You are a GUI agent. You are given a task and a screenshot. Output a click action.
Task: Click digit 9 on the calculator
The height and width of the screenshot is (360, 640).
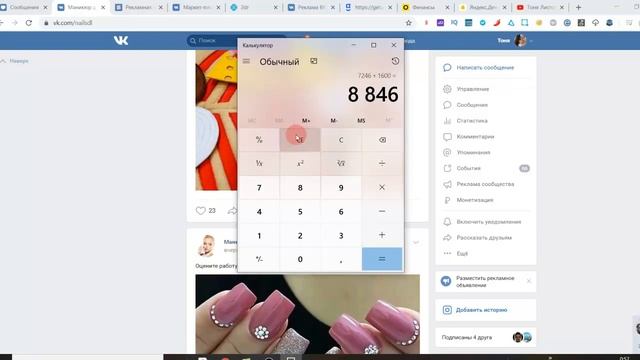point(341,188)
